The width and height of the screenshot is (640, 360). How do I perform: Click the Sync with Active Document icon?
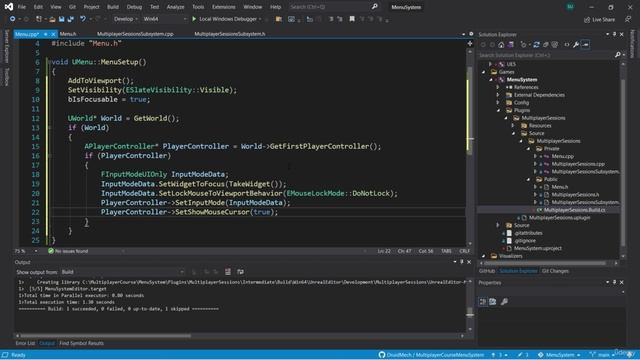536,45
